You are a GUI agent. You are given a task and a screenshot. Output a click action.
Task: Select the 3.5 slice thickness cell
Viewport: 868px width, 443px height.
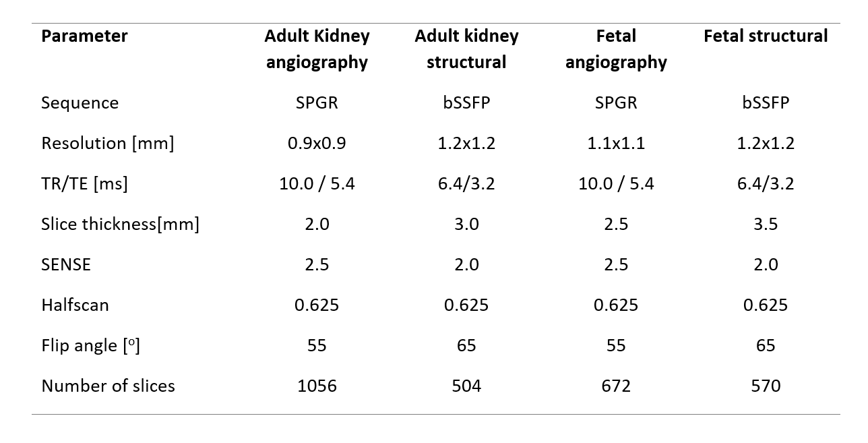766,225
